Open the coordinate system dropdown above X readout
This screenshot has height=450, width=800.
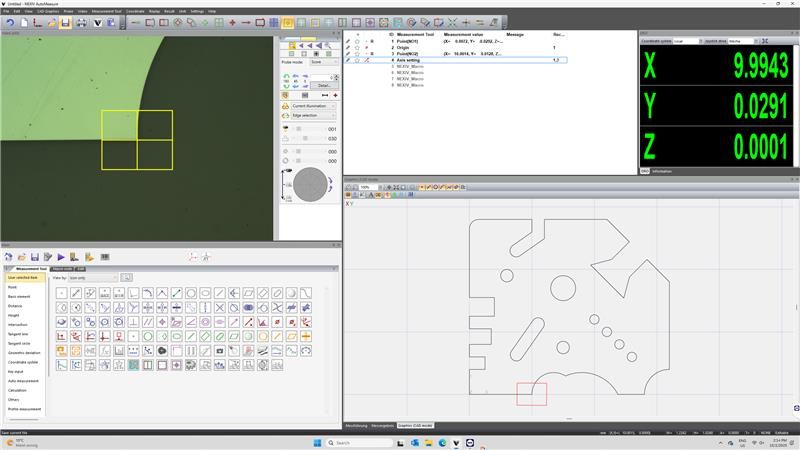tap(688, 41)
